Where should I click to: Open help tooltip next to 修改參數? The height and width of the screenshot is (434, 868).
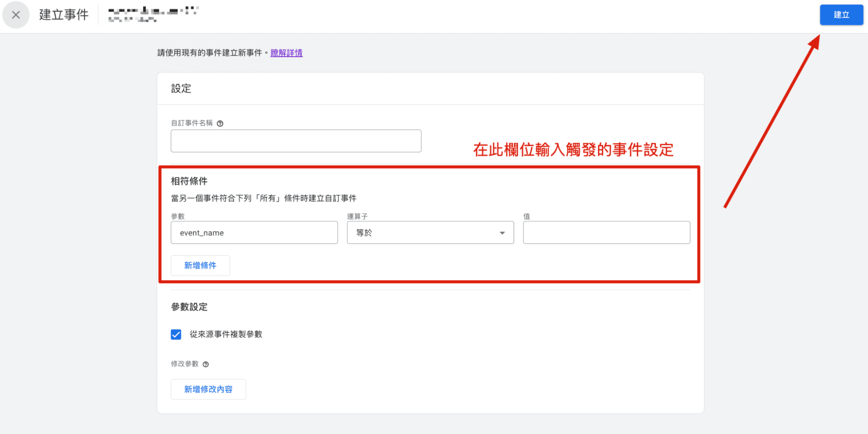point(206,364)
